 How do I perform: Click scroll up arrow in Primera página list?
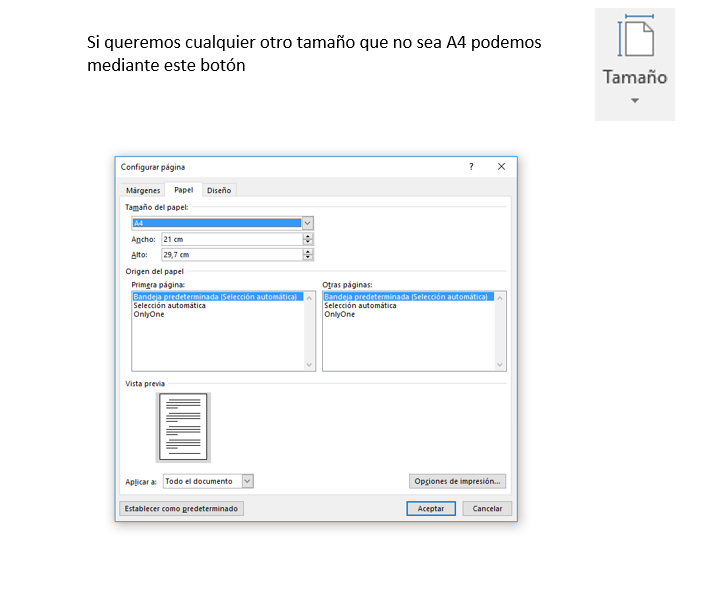[309, 298]
